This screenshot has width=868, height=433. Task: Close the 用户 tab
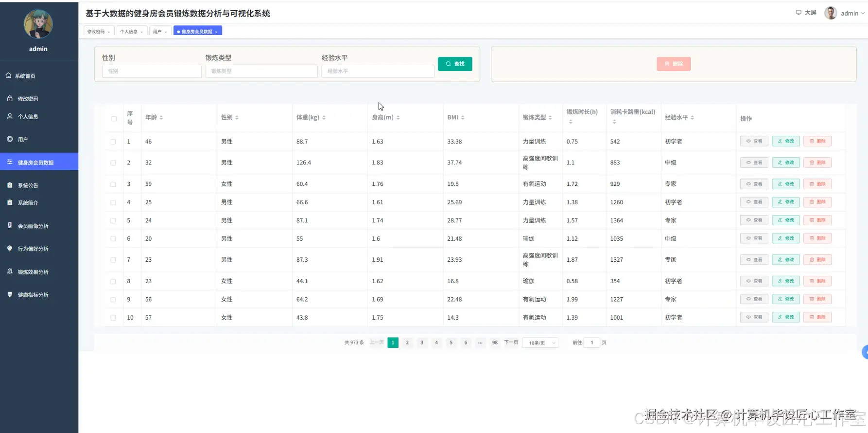(x=166, y=32)
